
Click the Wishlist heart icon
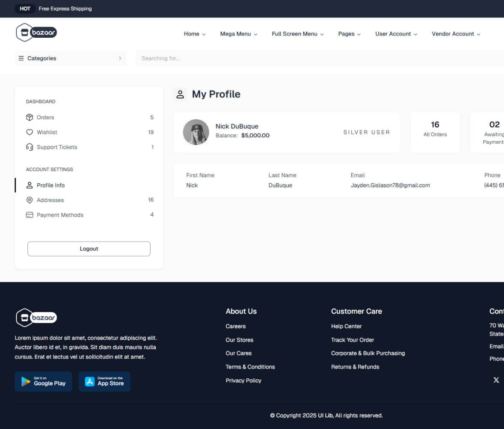coord(29,132)
